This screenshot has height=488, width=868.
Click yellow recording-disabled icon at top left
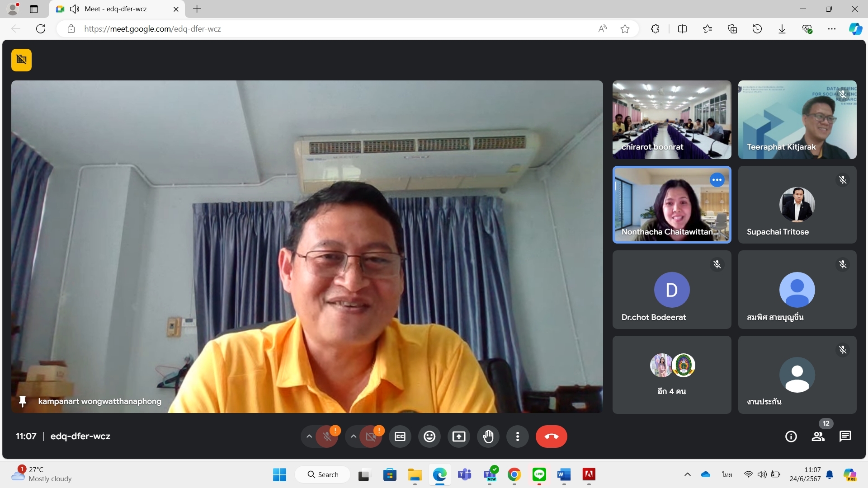[x=21, y=60]
